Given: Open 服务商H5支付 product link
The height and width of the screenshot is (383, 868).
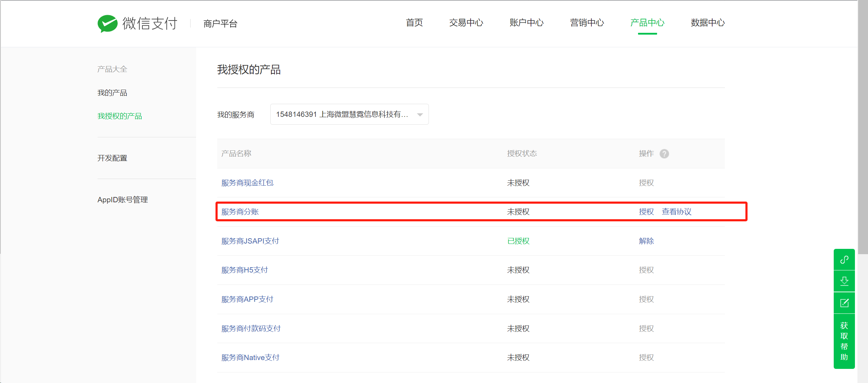Looking at the screenshot, I should (244, 270).
